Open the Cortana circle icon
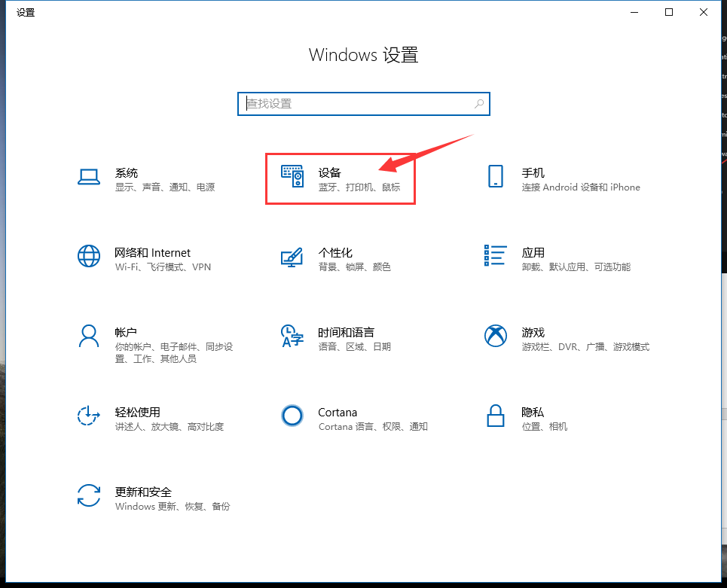The height and width of the screenshot is (588, 727). [292, 416]
